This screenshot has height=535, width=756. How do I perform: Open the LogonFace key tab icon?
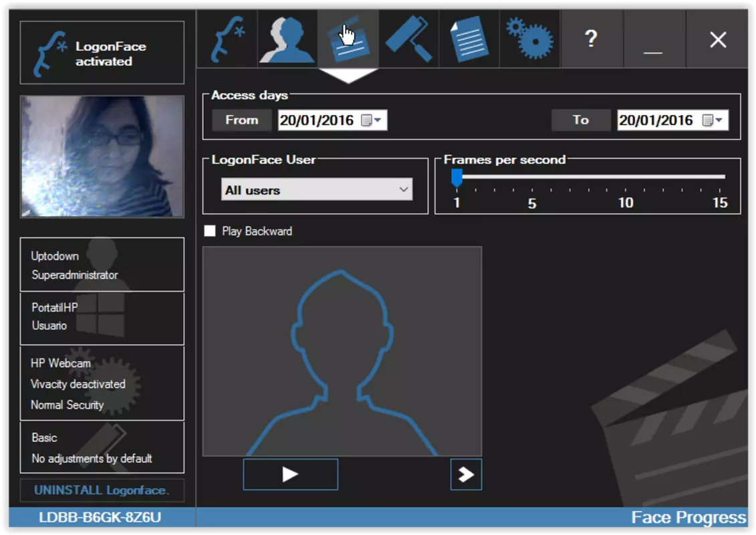point(227,39)
